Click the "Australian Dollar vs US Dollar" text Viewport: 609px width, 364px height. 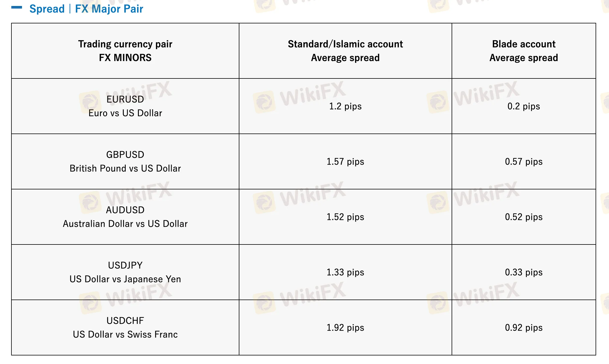click(x=125, y=224)
